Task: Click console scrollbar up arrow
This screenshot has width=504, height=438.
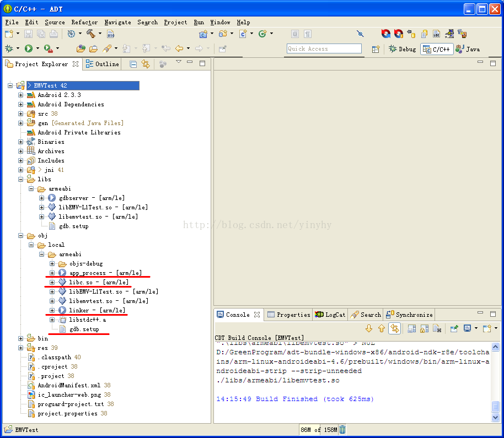Action: click(495, 347)
